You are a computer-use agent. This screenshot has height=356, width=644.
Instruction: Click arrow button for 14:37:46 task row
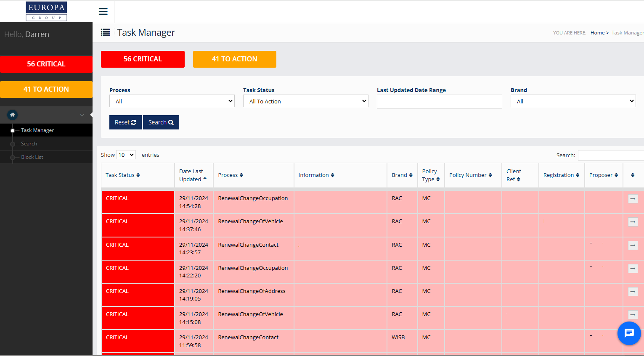pos(633,222)
